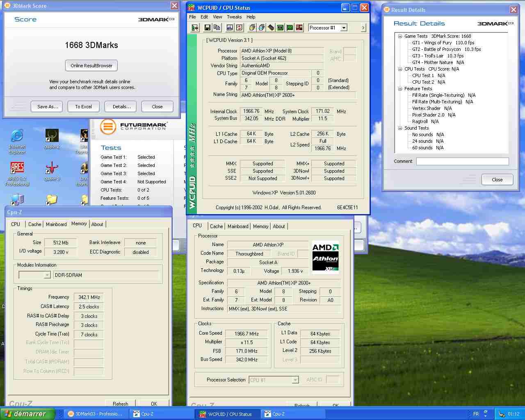525x420 pixels.
Task: Click the copy pages toolbar icon
Action: tap(217, 27)
